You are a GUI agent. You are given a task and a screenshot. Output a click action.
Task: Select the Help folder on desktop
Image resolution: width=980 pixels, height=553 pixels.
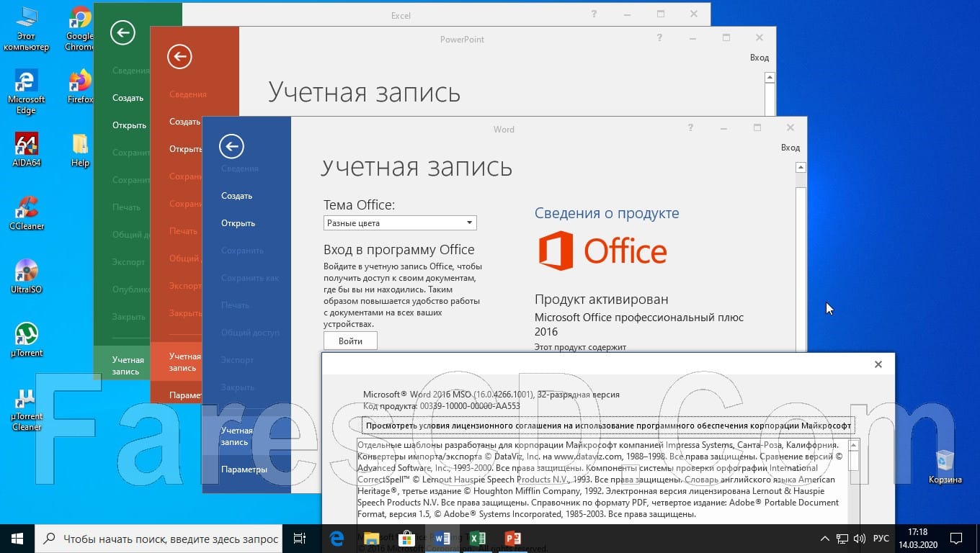pos(80,150)
